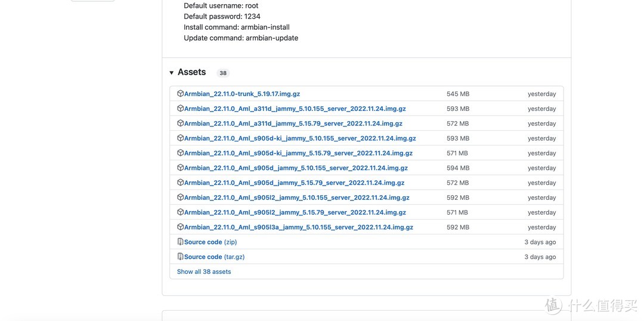This screenshot has width=644, height=321.
Task: Click 545 MB size of trunk image
Action: point(458,94)
